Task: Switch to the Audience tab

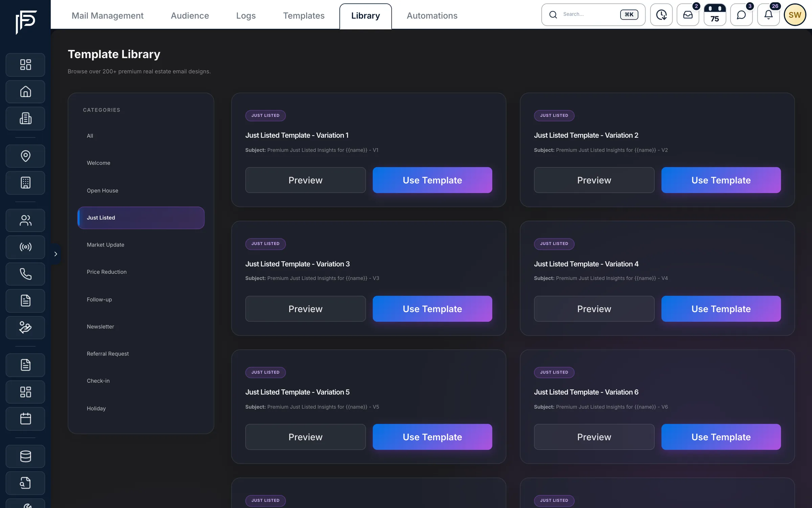Action: coord(190,16)
